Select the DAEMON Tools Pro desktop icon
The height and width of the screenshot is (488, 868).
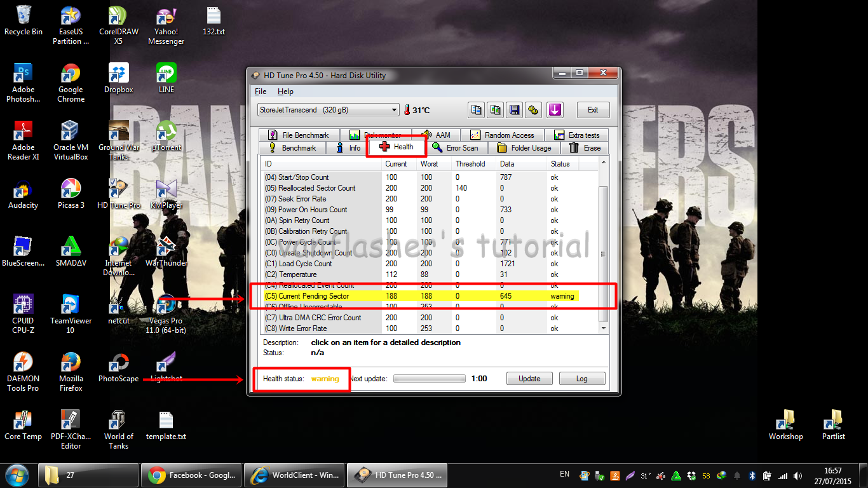[x=24, y=372]
